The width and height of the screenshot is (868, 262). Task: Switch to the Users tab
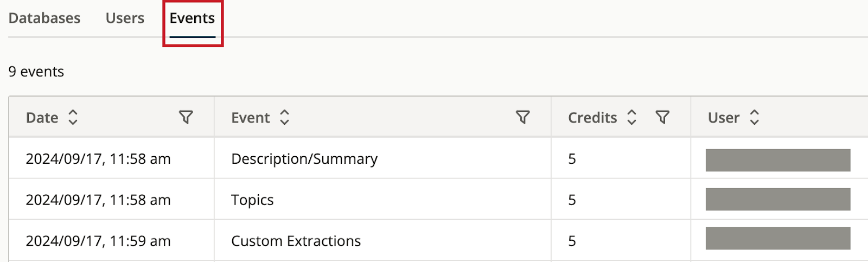coord(125,18)
